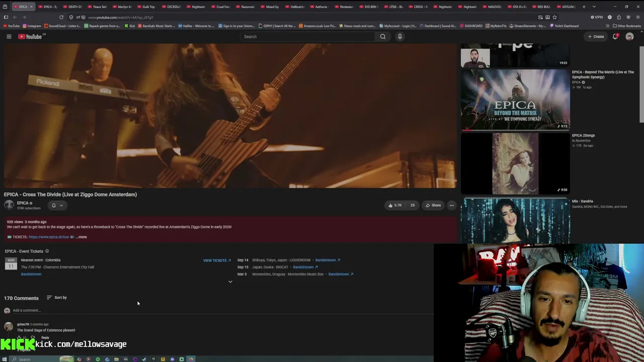The image size is (644, 362).
Task: Open the Create menu button
Action: [596, 37]
